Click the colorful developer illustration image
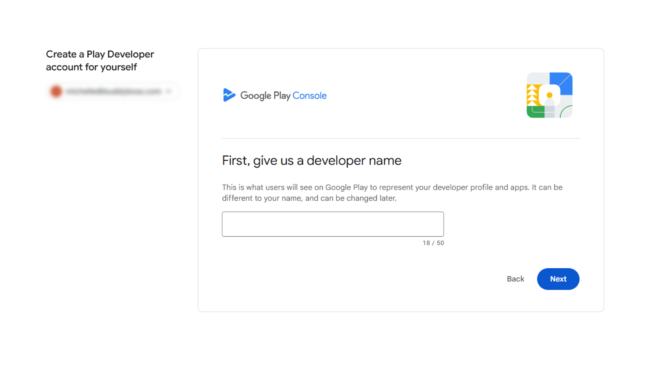 (x=549, y=95)
